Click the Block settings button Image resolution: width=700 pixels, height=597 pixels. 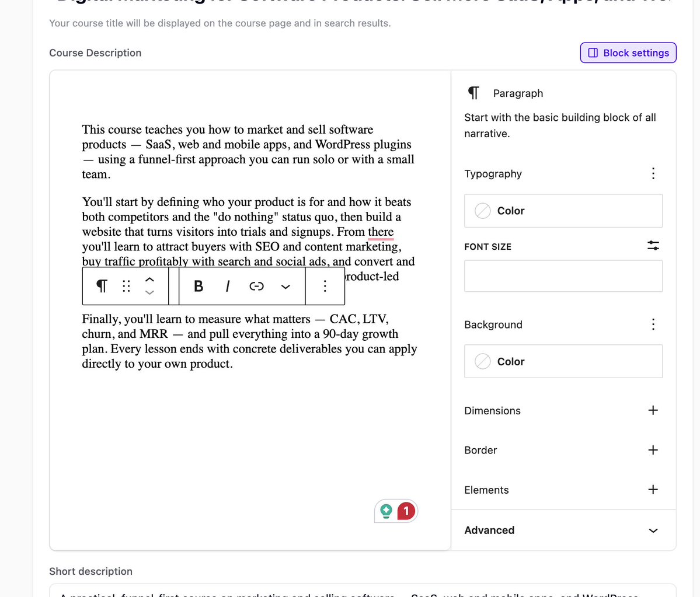coord(628,53)
